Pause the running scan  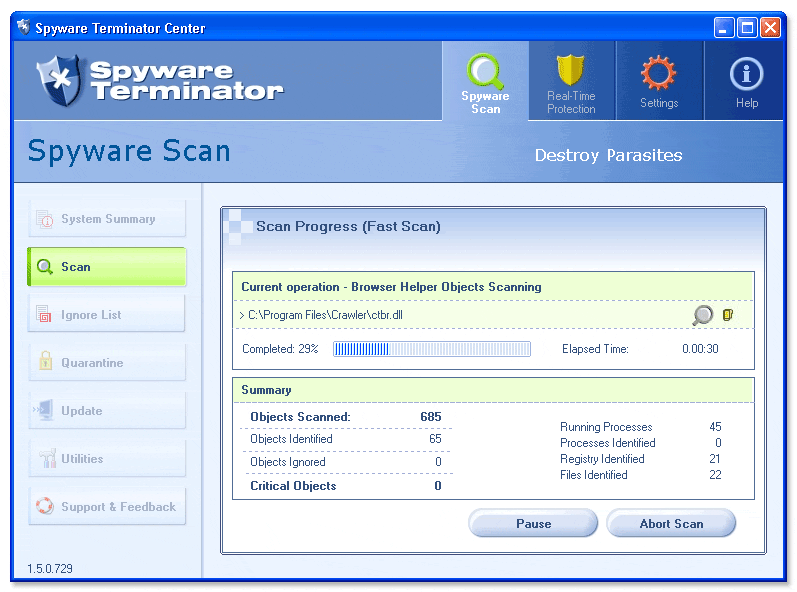point(533,524)
